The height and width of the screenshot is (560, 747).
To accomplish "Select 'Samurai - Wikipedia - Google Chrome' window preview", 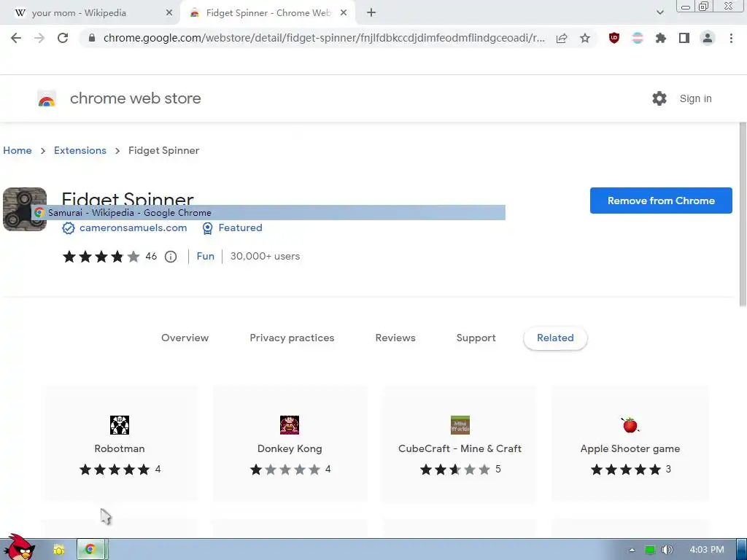I will [x=268, y=212].
